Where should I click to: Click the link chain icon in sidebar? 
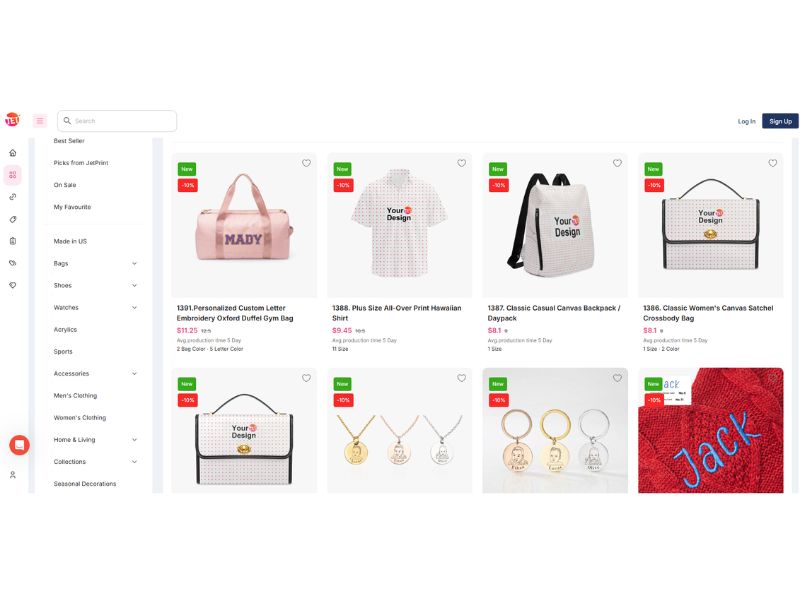pos(13,197)
